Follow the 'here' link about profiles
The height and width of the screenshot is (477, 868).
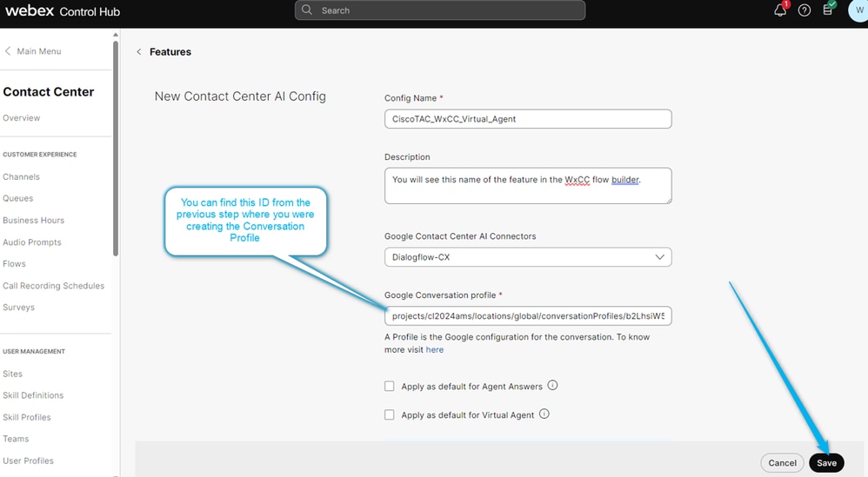[x=435, y=350]
